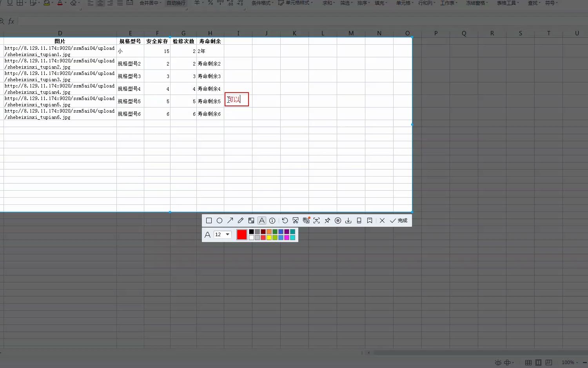This screenshot has height=368, width=588.
Task: Switch to normal grid view in the status bar
Action: pyautogui.click(x=528, y=363)
